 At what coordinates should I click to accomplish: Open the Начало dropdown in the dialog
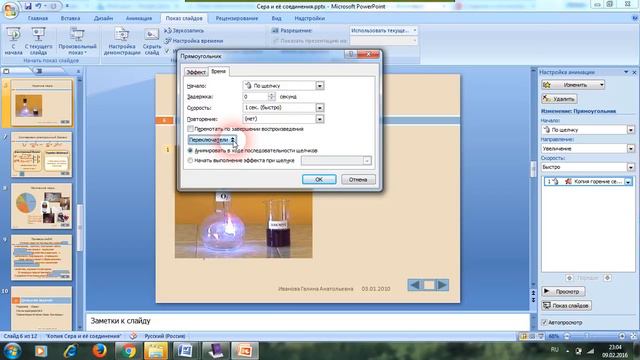320,86
